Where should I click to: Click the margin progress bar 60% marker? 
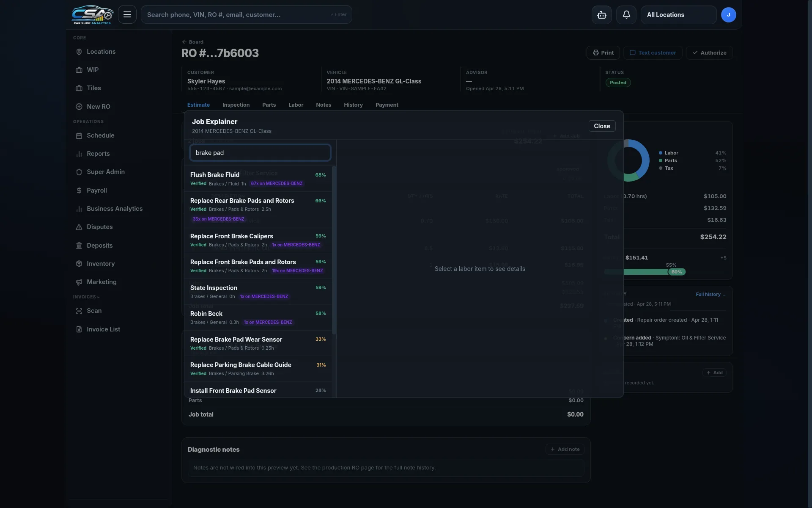pos(677,272)
